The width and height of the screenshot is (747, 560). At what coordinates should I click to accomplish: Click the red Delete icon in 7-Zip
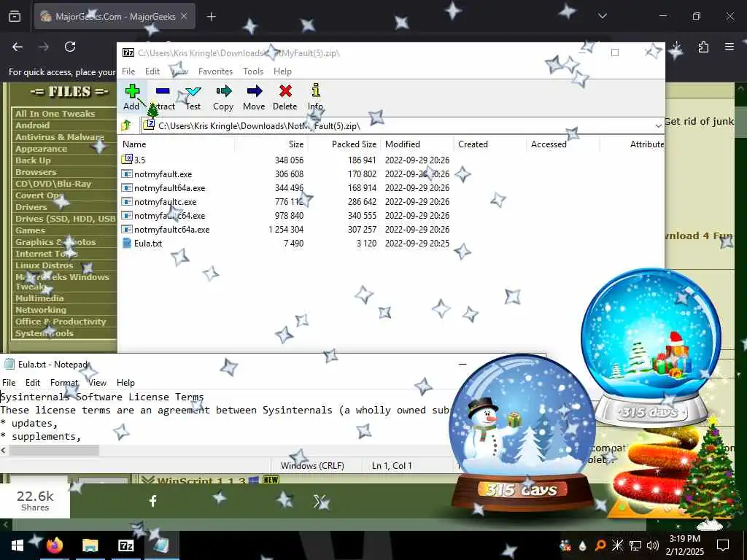tap(285, 97)
